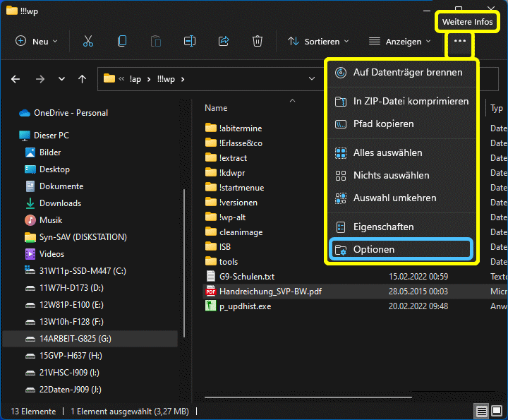Open the Neu dropdown menu
The image size is (508, 420).
point(36,42)
